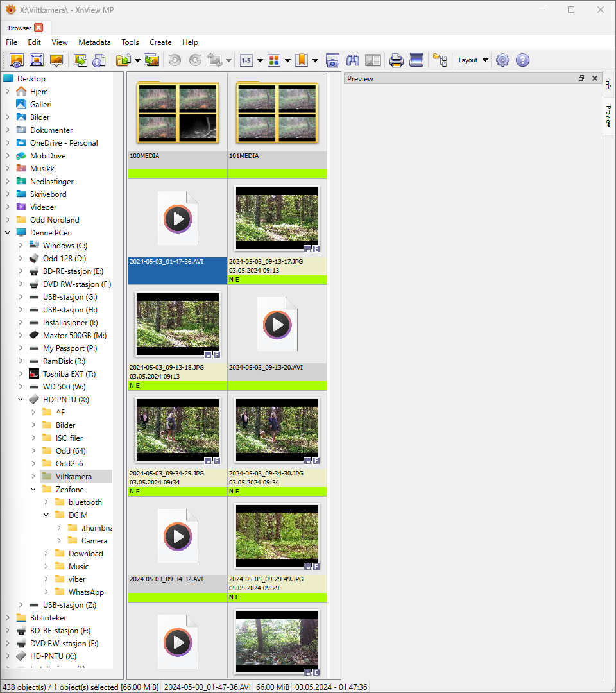The height and width of the screenshot is (693, 616).
Task: Click the binoculars Search icon
Action: tap(353, 60)
